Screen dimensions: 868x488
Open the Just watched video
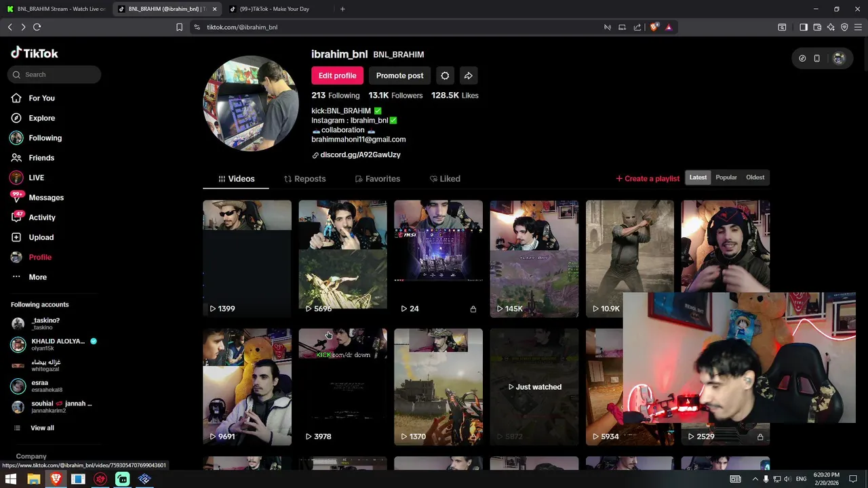(x=534, y=386)
